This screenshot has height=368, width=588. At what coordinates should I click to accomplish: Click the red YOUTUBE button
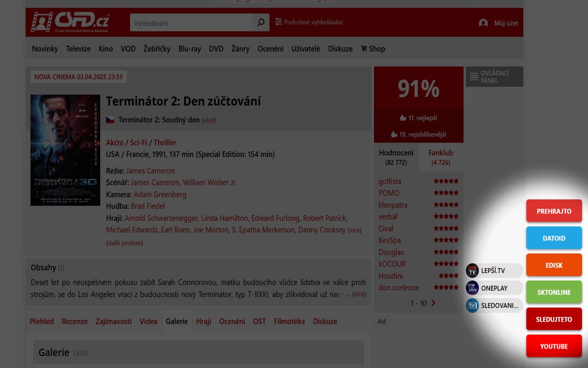[554, 346]
